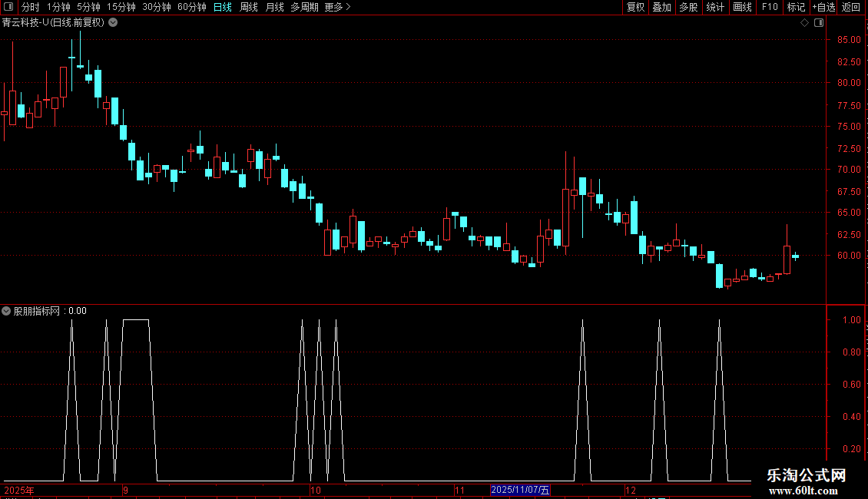
Task: Click the 1.00 indicator axis label
Action: (851, 320)
